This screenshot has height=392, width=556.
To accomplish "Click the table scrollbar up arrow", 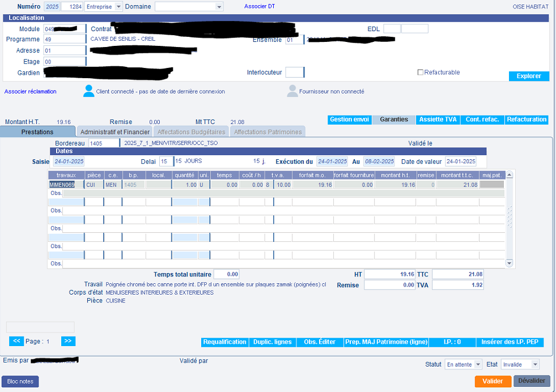I will coord(508,174).
